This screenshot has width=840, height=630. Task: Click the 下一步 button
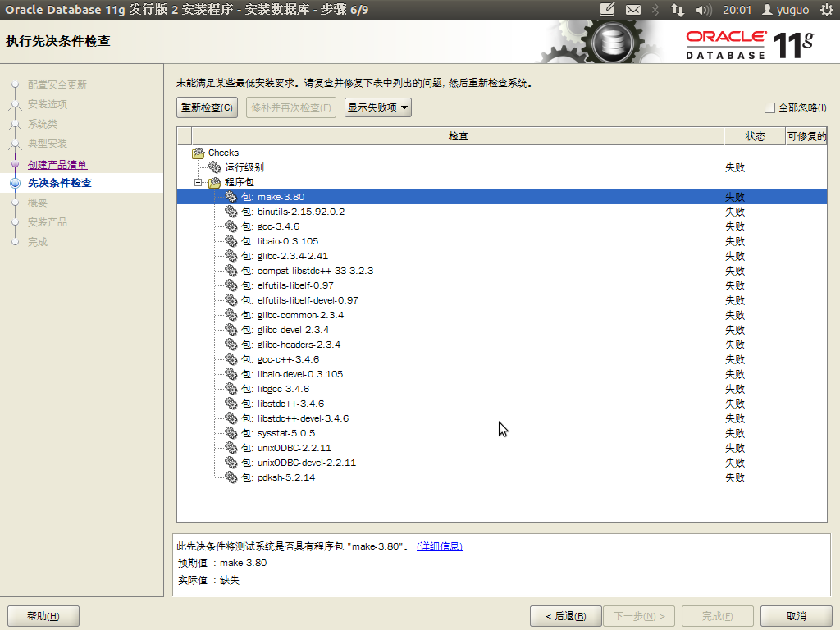point(638,616)
